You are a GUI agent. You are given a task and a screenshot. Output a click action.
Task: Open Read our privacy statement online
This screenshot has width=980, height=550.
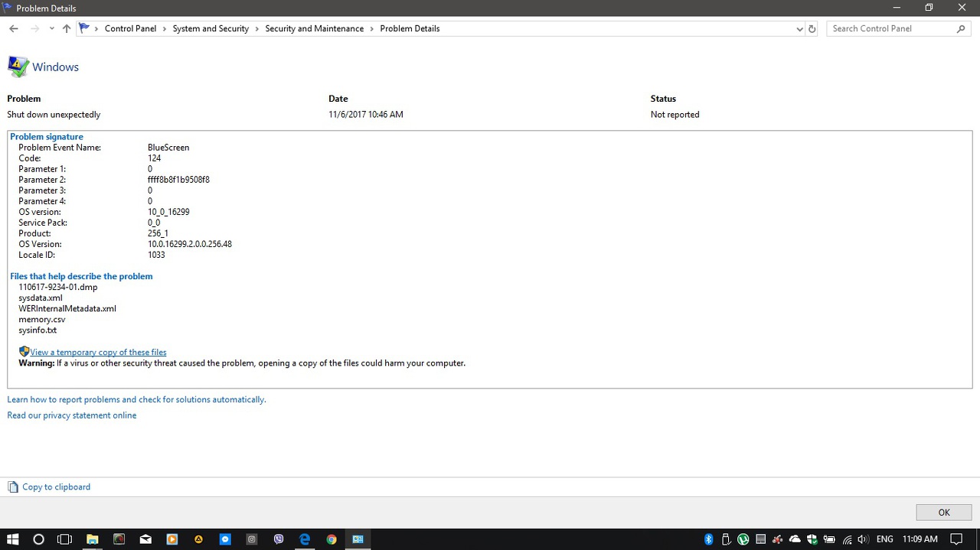72,415
